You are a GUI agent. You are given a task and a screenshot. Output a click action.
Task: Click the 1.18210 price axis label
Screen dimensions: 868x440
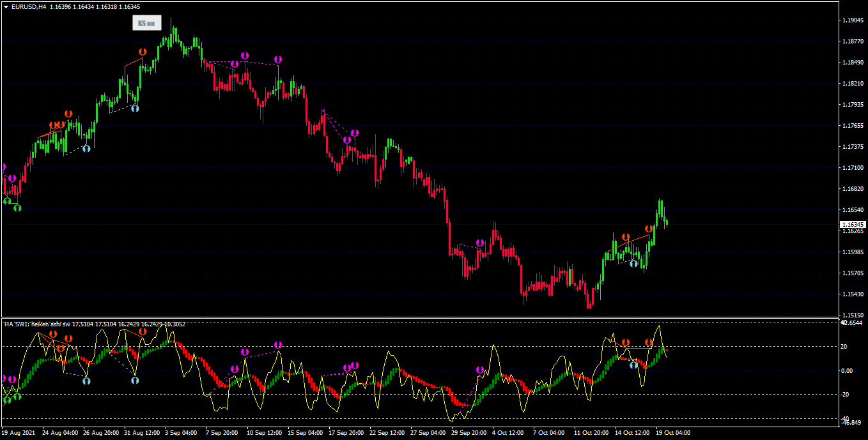[852, 84]
